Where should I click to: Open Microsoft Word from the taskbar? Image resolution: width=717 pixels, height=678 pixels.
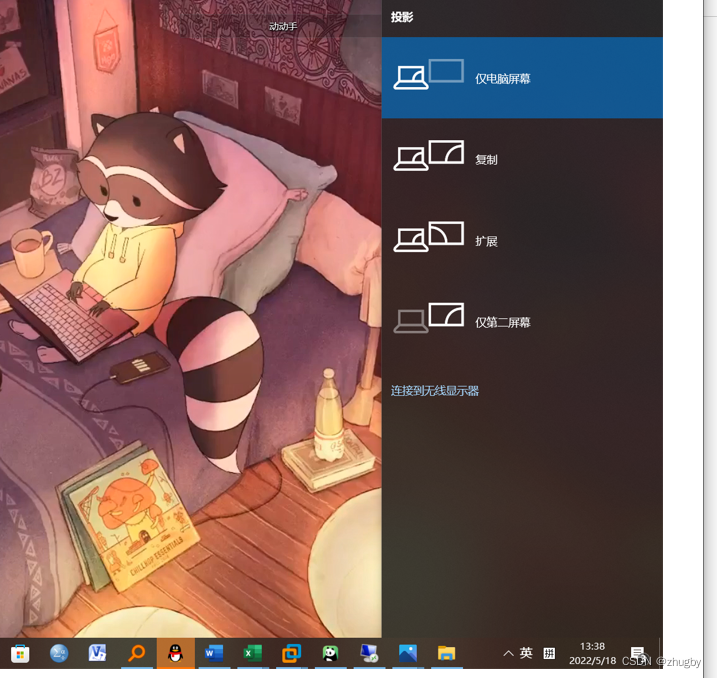[x=214, y=654]
